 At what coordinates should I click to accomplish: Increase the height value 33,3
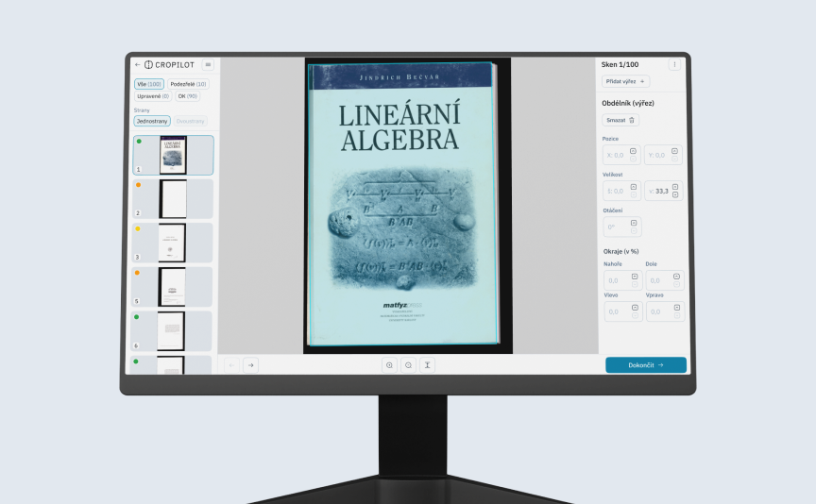[675, 187]
